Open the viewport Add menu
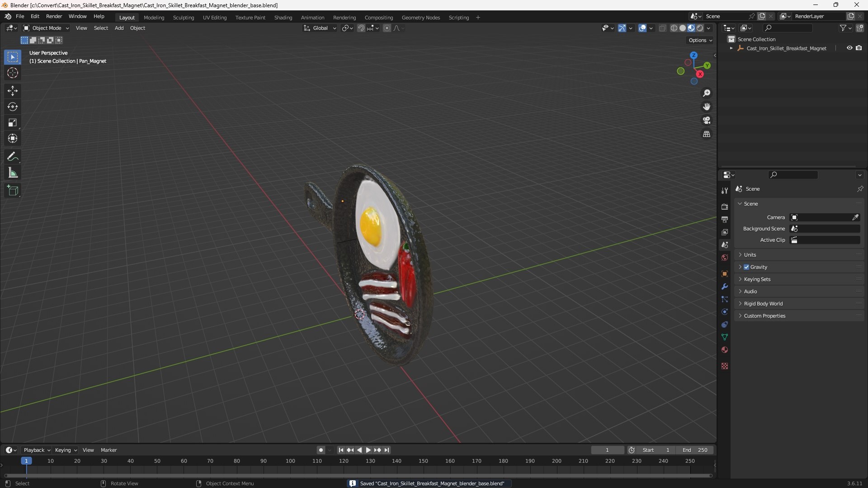The image size is (868, 488). point(119,28)
